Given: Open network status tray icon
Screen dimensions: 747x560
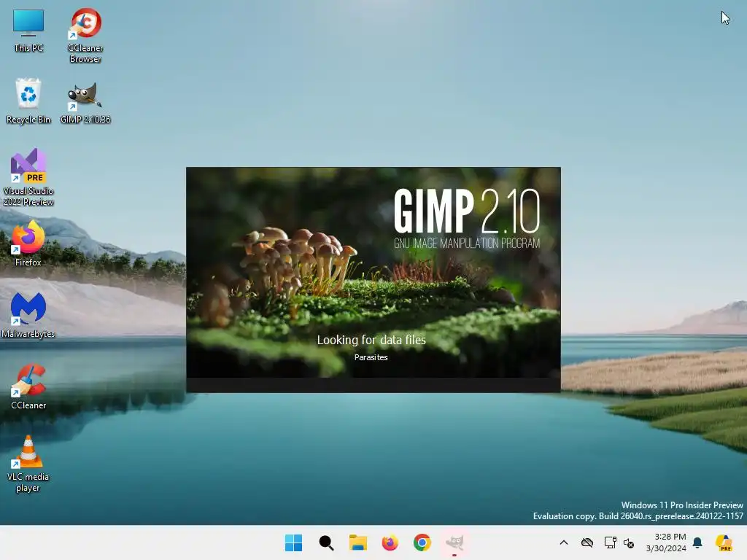Looking at the screenshot, I should coord(610,542).
